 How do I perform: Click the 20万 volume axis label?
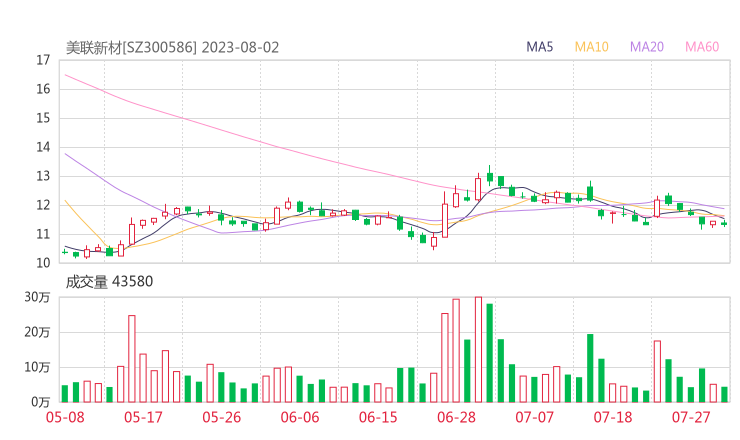[37, 332]
